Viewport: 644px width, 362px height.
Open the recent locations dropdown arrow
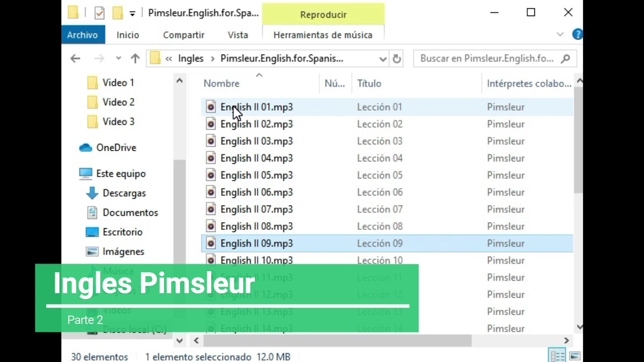click(119, 58)
